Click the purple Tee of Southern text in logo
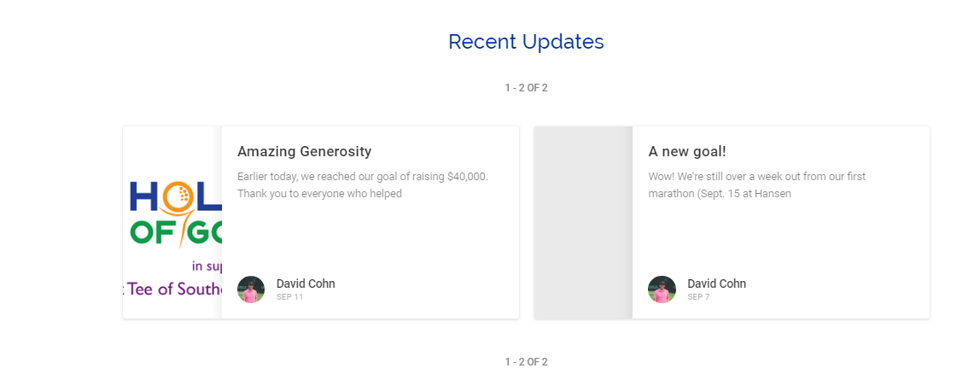This screenshot has width=980, height=380. [x=173, y=289]
